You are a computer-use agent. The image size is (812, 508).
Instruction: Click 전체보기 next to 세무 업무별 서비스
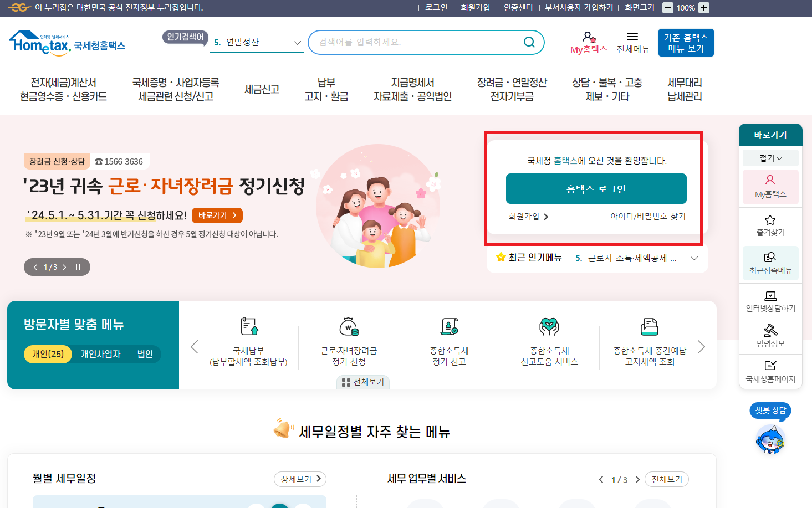click(x=667, y=479)
